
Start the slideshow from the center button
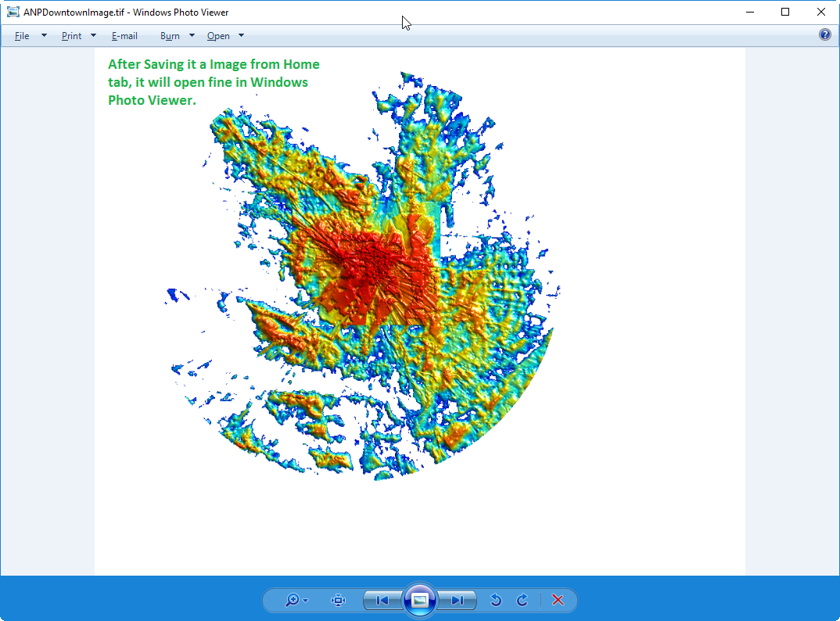(x=420, y=599)
